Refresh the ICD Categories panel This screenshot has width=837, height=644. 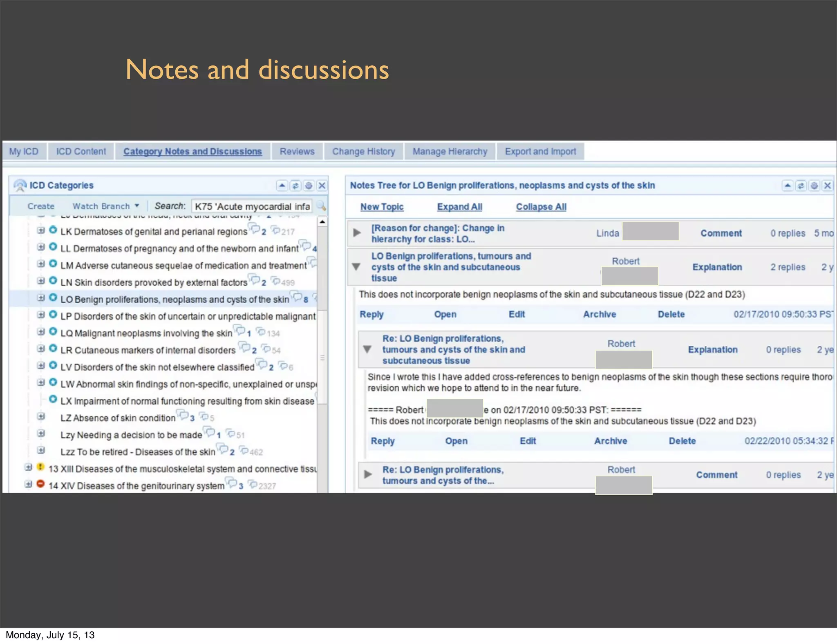(x=295, y=186)
